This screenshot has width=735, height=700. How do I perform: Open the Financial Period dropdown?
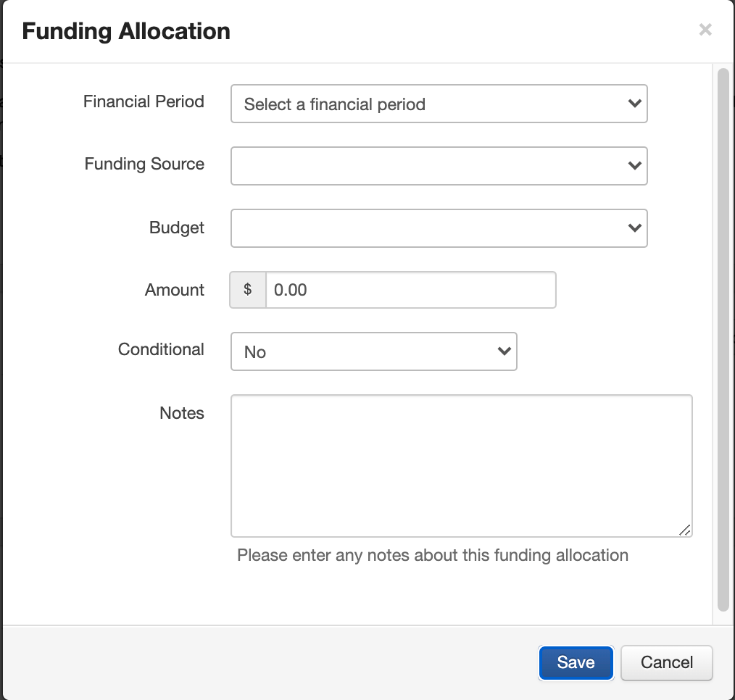[439, 104]
